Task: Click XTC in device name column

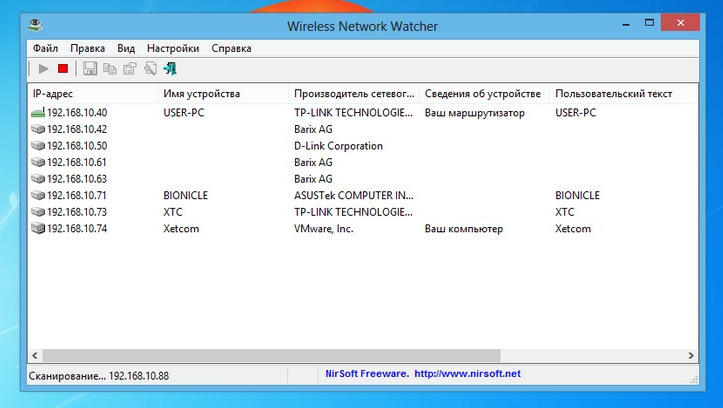Action: tap(173, 212)
